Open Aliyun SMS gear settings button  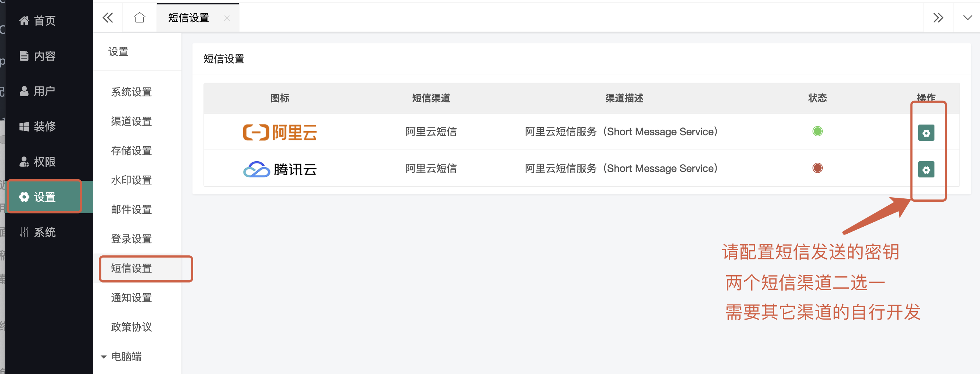926,133
